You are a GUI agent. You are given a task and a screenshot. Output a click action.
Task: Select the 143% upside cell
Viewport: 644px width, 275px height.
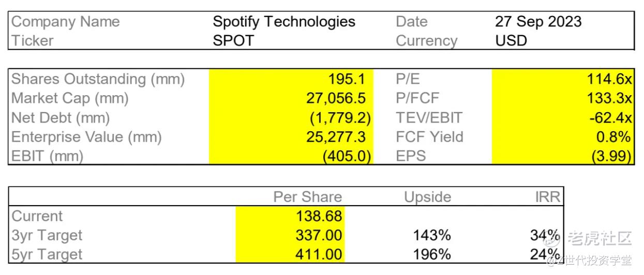[432, 235]
